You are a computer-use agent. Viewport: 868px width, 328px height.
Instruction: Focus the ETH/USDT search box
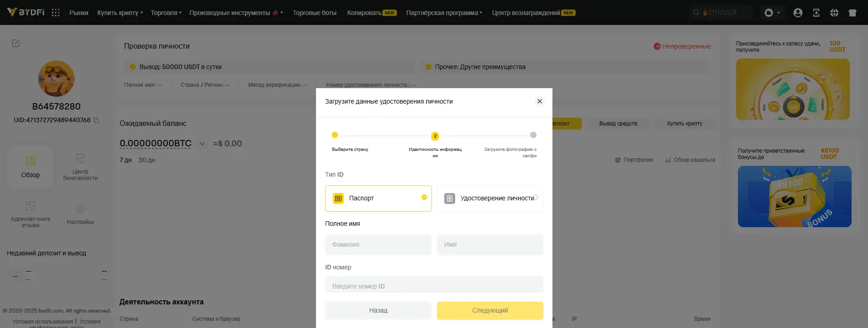(x=721, y=12)
